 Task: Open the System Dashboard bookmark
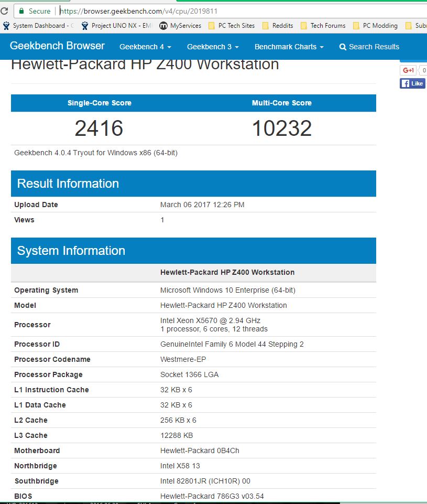38,26
